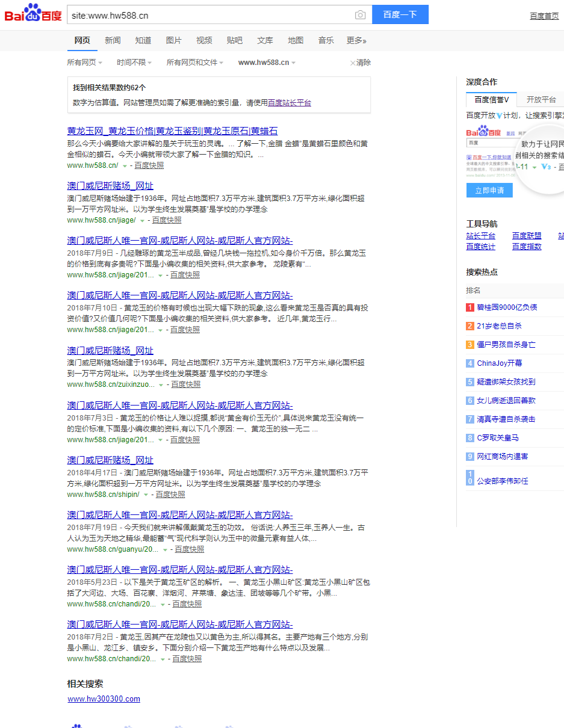Open the result title dated 2018年4月17日

click(110, 460)
